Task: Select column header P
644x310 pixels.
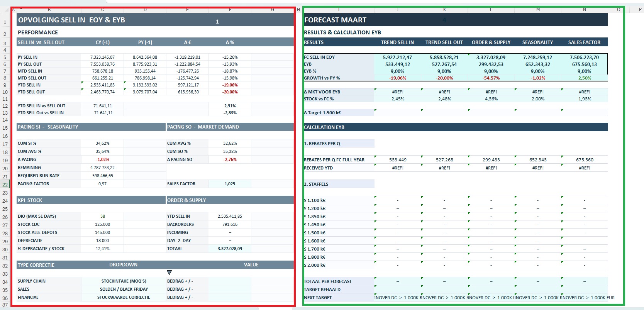Action: pos(640,10)
